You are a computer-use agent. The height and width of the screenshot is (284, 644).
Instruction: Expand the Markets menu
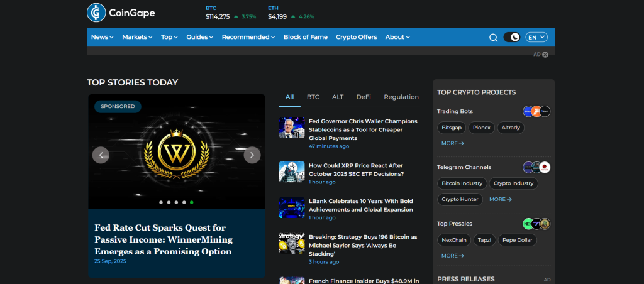pos(137,37)
